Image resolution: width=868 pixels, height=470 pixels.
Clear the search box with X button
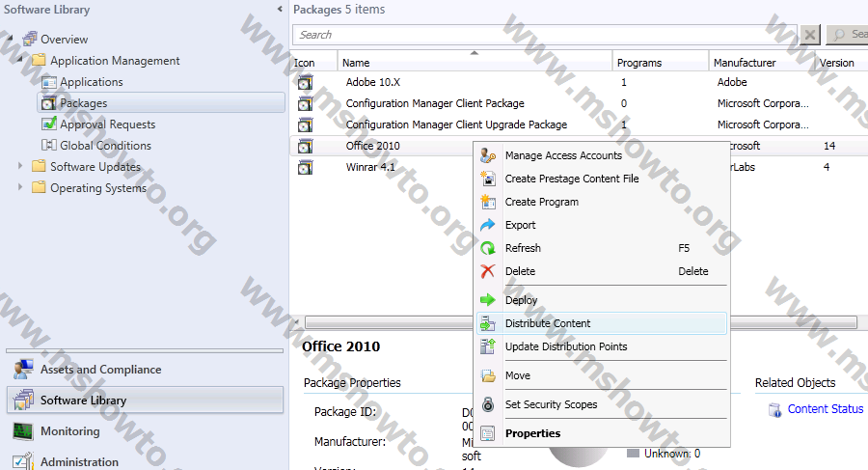pos(810,35)
